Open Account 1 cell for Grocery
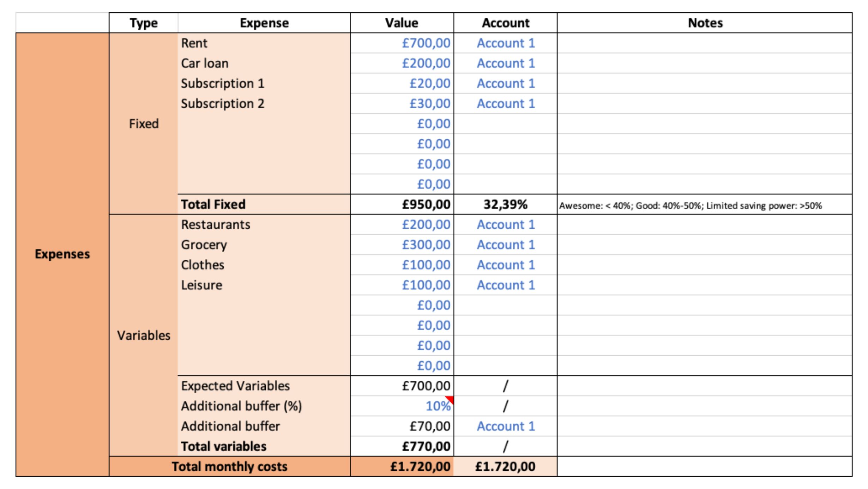The height and width of the screenshot is (489, 868). point(505,245)
